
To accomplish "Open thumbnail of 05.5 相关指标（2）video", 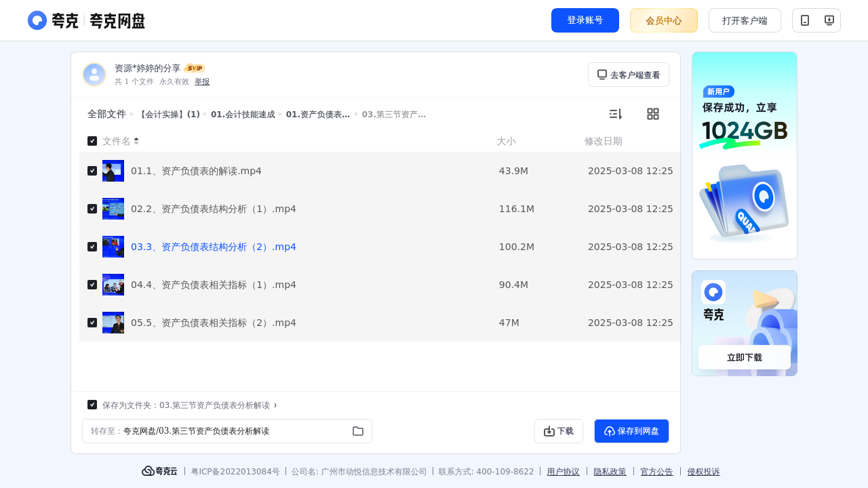I will pos(113,323).
